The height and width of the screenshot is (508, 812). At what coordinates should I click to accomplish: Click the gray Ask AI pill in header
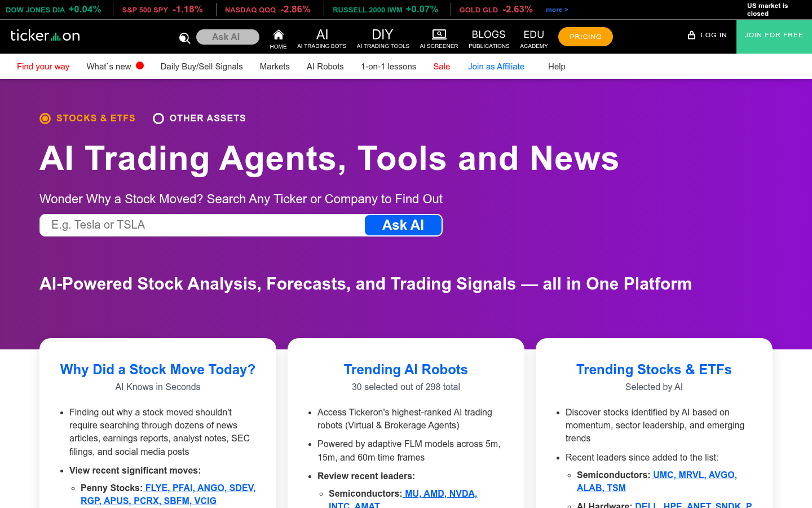tap(228, 37)
